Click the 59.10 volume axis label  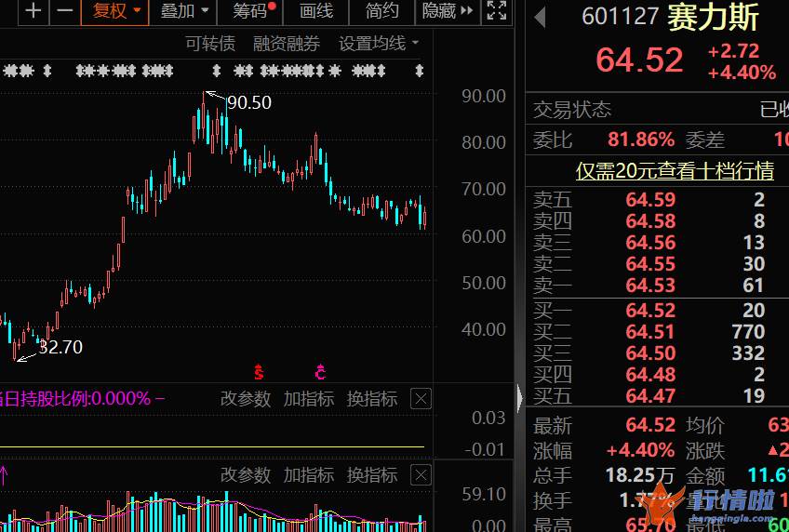pos(484,494)
